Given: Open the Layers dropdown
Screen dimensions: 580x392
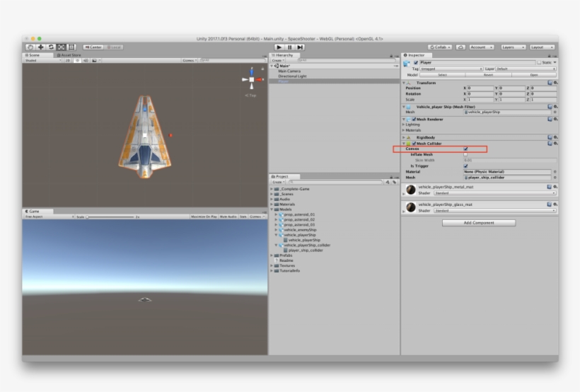Looking at the screenshot, I should pyautogui.click(x=512, y=47).
